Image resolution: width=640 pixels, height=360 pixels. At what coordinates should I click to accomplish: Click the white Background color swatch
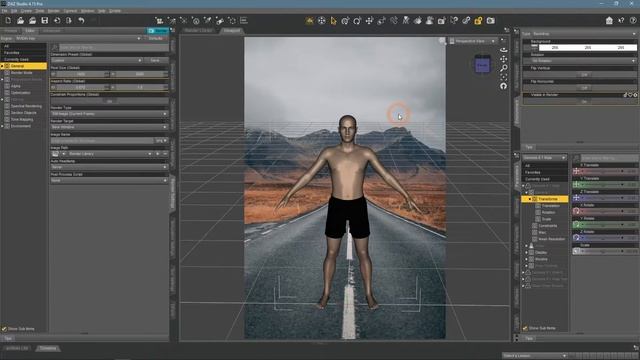588,48
